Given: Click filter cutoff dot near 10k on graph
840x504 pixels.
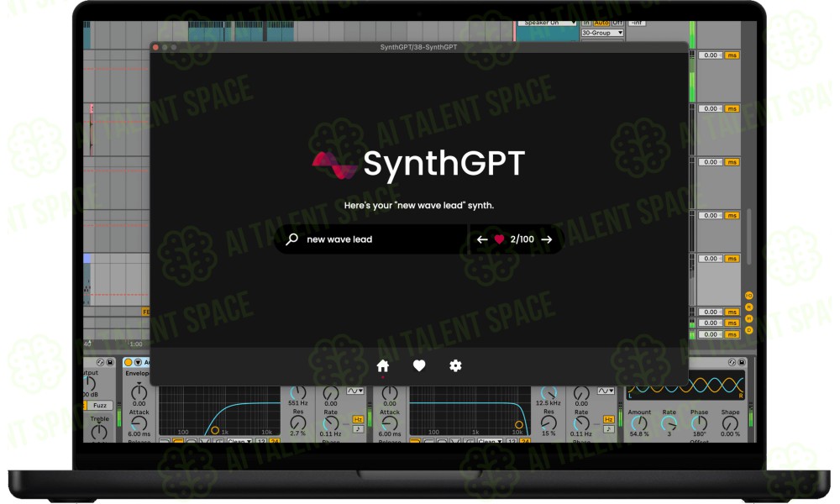Looking at the screenshot, I should click(518, 425).
